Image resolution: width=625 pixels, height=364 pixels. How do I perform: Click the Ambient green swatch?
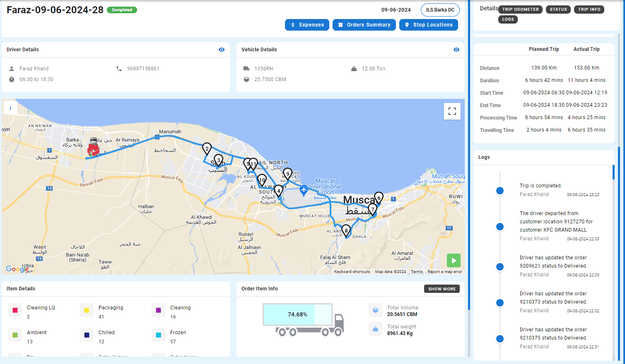point(15,335)
